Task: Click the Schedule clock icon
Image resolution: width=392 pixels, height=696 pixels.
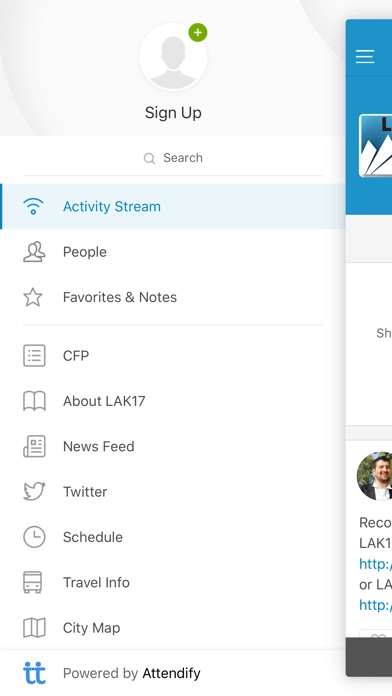Action: click(x=34, y=537)
